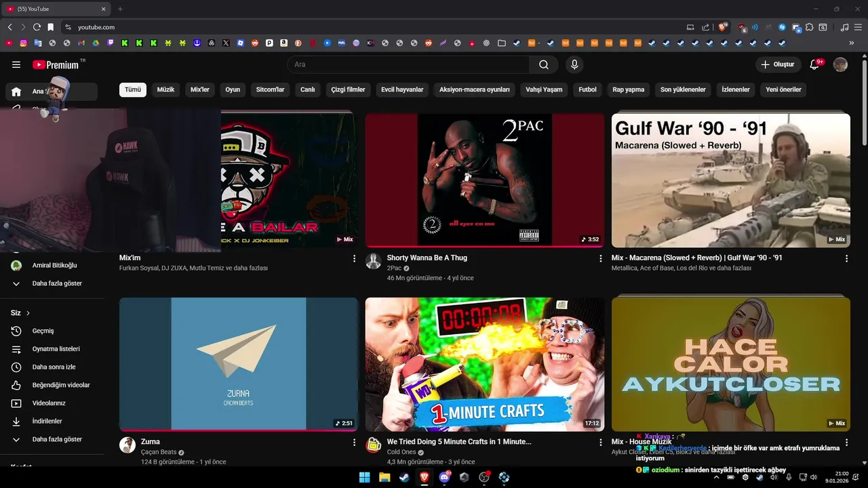This screenshot has height=488, width=868.
Task: Select the Müzik filter chip
Action: (x=166, y=89)
